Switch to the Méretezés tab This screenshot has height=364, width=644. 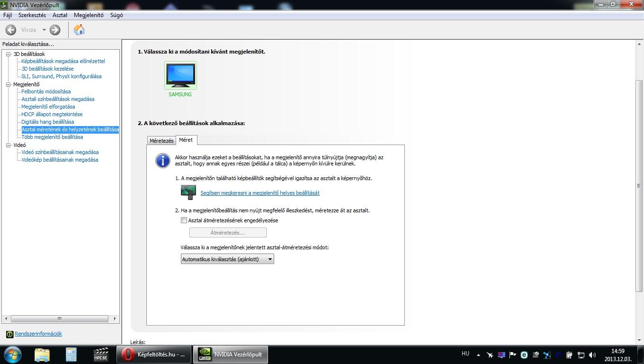coord(161,141)
